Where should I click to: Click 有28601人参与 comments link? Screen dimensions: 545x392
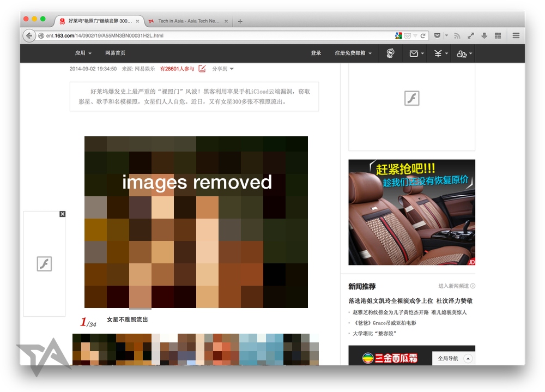tap(177, 69)
